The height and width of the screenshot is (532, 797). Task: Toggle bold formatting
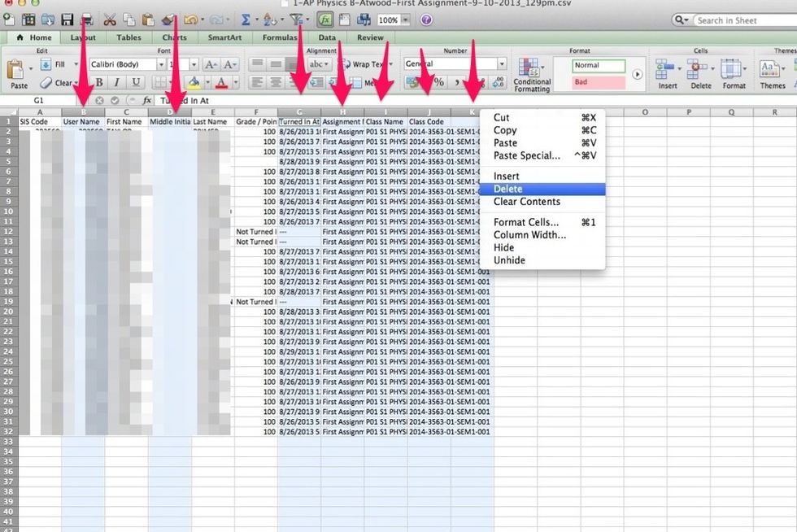(x=99, y=82)
